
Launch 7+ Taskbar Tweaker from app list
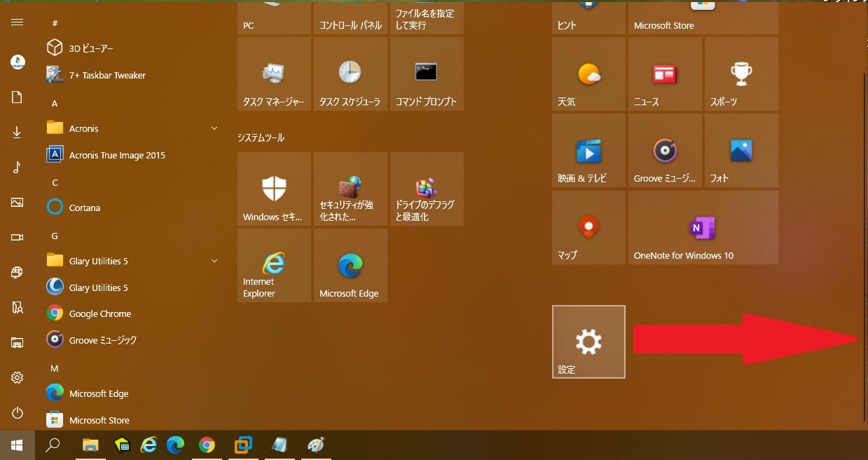click(x=133, y=75)
